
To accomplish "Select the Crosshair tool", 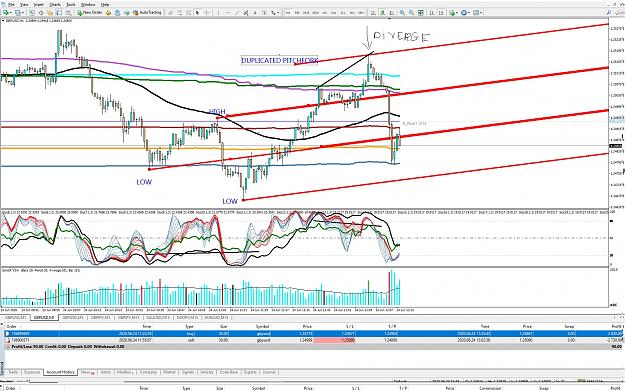I will [x=207, y=13].
